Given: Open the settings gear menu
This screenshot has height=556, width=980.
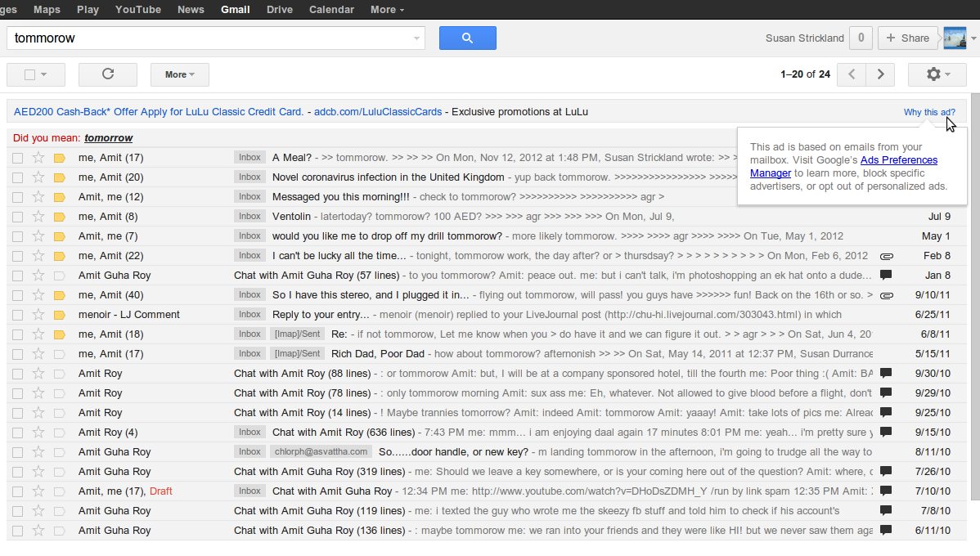Looking at the screenshot, I should point(938,74).
